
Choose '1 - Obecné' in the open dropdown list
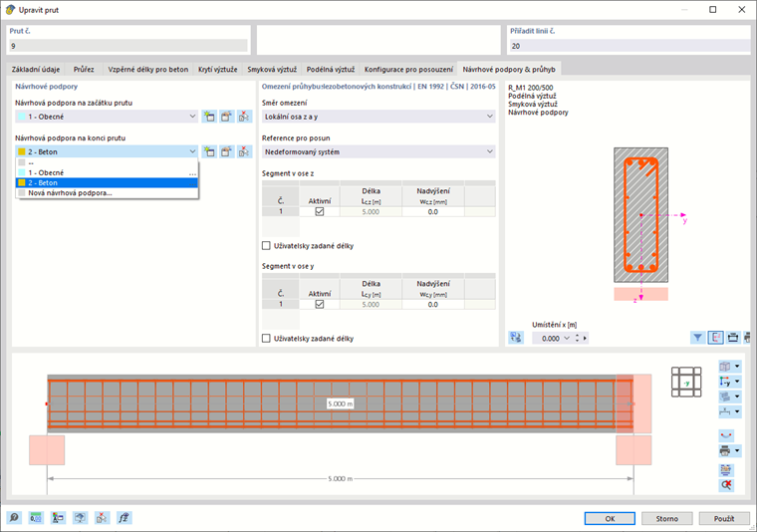107,172
